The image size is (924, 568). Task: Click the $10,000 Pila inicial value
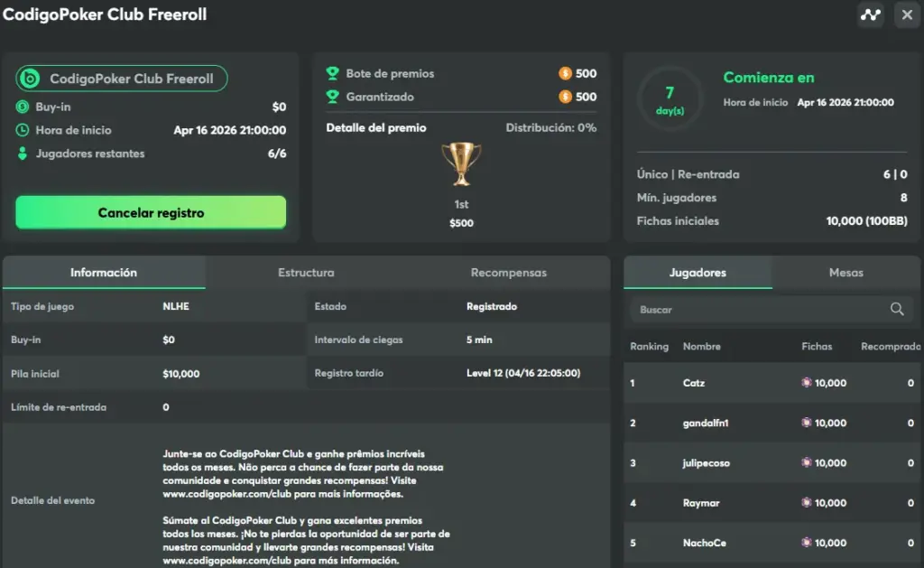[x=180, y=373]
